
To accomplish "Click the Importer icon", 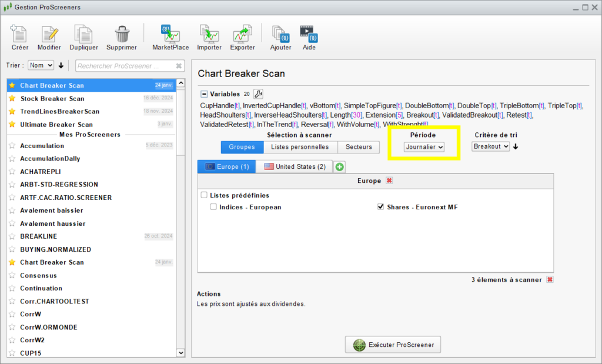I will click(209, 34).
